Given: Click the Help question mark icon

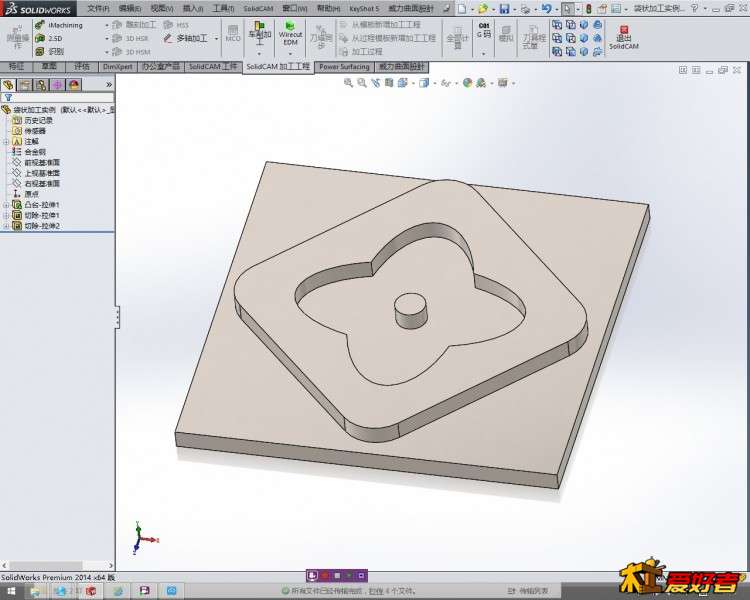Looking at the screenshot, I should click(695, 8).
